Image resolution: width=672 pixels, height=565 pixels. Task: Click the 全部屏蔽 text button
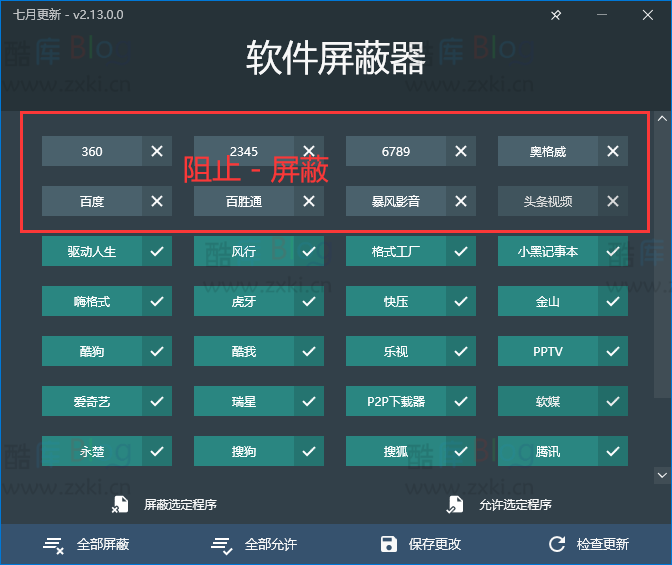(103, 544)
